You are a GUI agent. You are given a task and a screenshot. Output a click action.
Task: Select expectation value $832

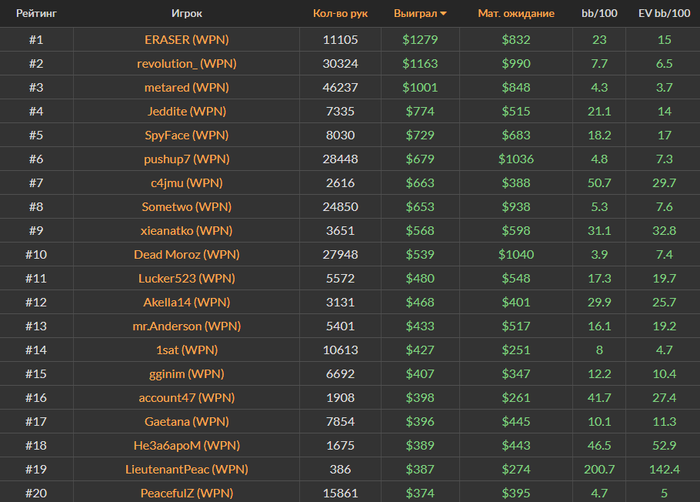[x=516, y=40]
